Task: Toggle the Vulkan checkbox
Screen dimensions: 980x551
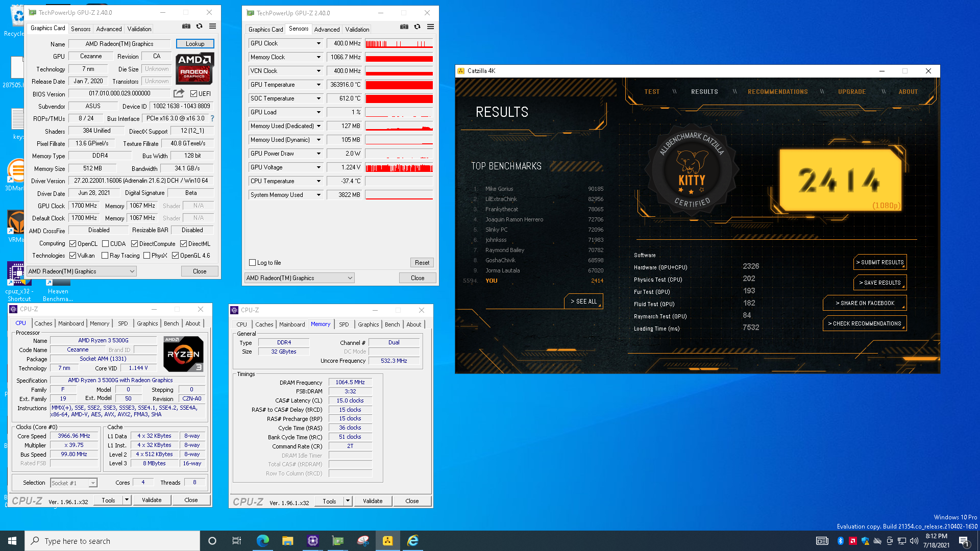Action: [73, 256]
